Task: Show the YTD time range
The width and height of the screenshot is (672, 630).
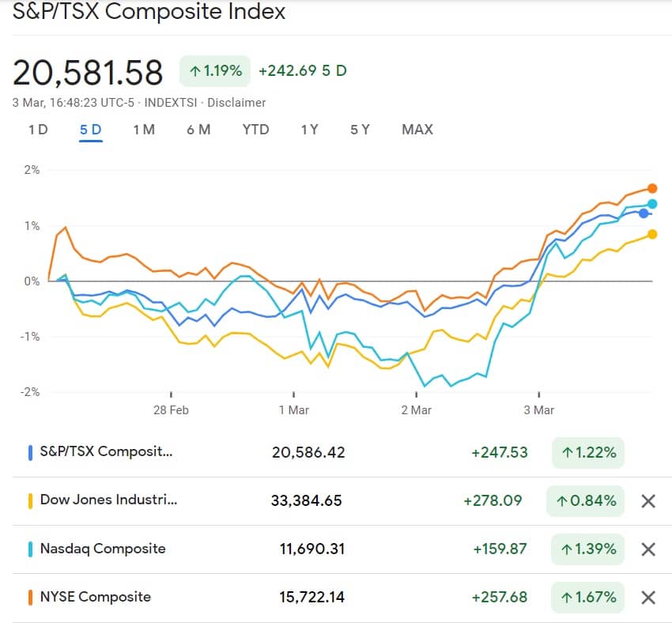Action: 256,130
